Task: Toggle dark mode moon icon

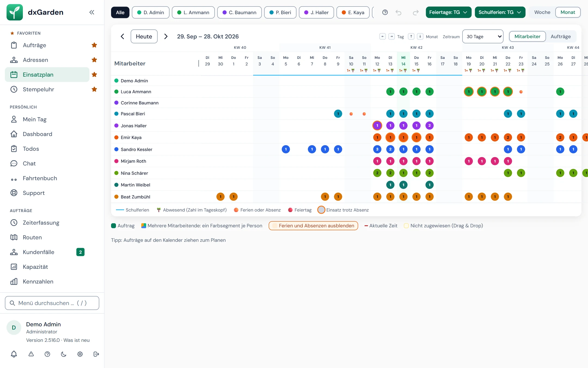Action: [x=63, y=354]
